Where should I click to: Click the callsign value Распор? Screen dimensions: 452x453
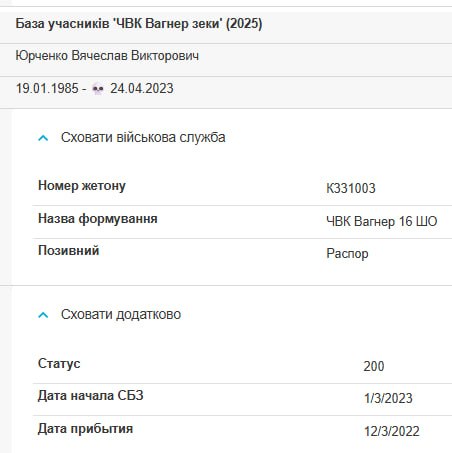[x=347, y=254]
